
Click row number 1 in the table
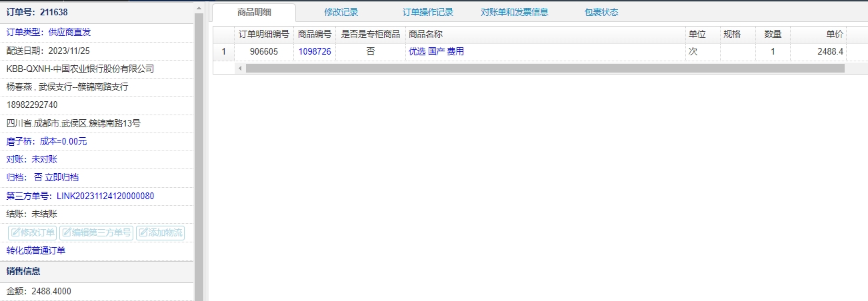coord(223,51)
